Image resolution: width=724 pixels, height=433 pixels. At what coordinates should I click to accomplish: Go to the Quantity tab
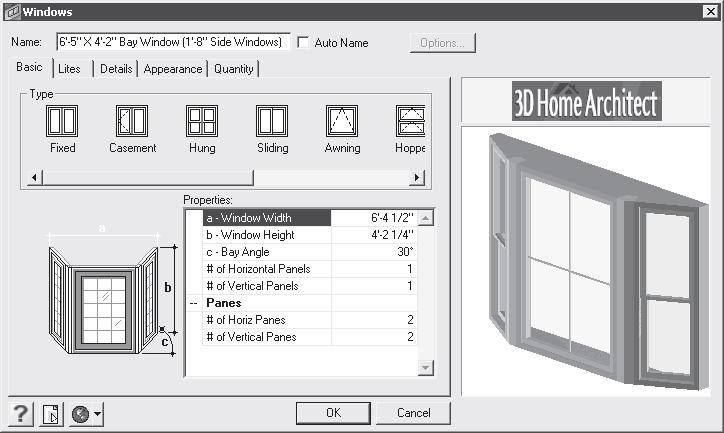pyautogui.click(x=234, y=69)
